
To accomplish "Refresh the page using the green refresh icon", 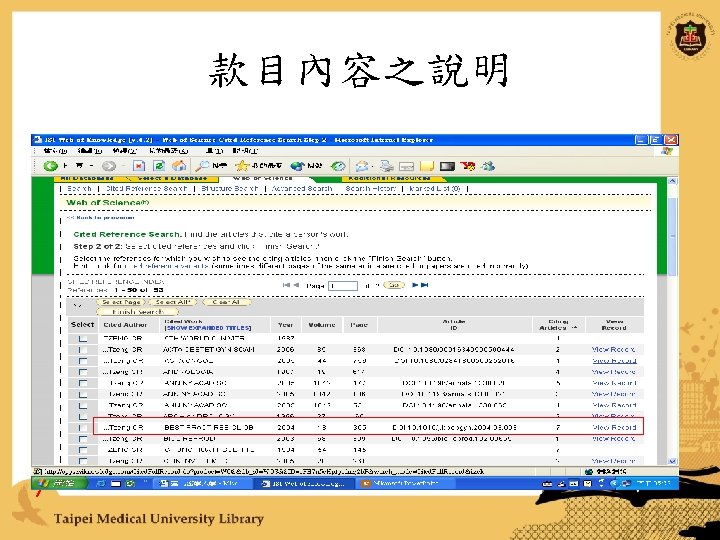I will click(158, 166).
